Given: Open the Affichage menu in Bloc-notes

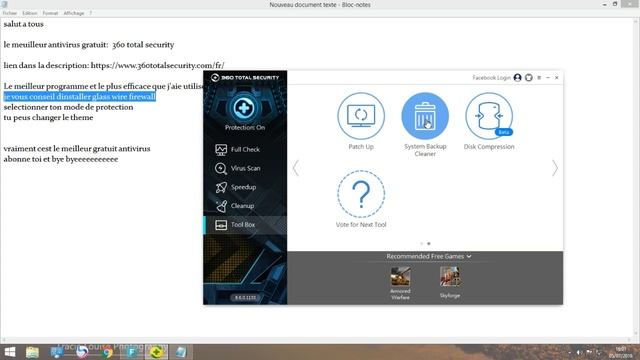Looking at the screenshot, I should 74,13.
